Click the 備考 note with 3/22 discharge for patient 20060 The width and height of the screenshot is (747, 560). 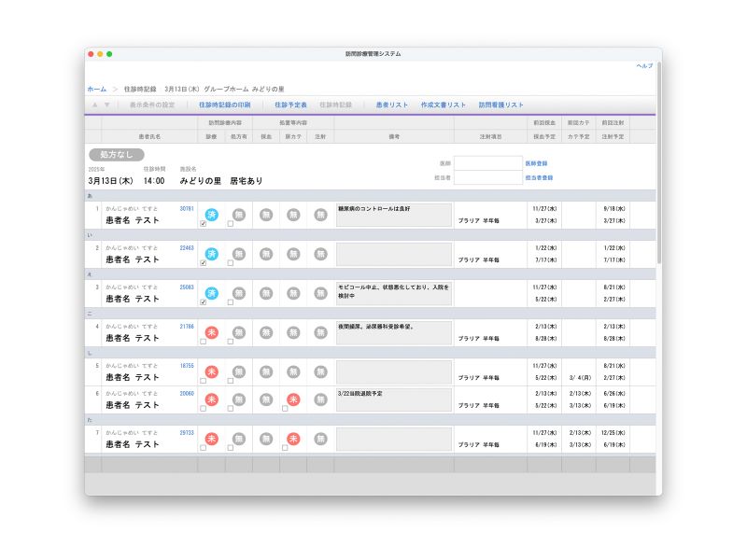[394, 399]
